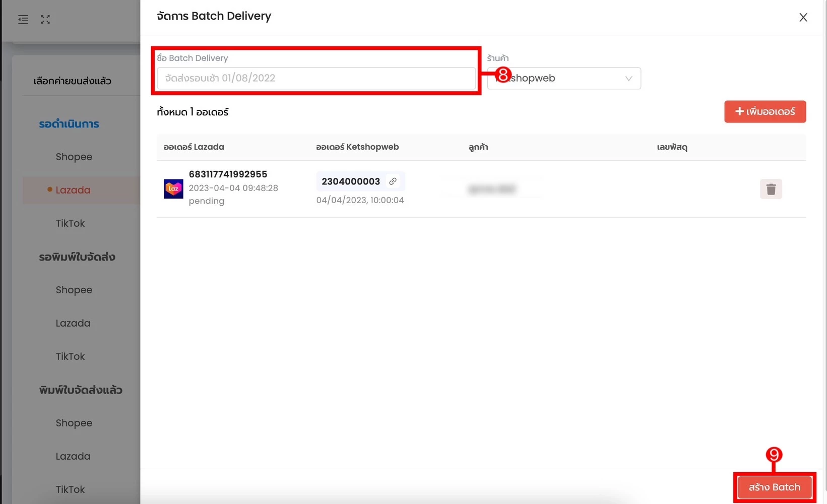827x504 pixels.
Task: Toggle the fullscreen expand icon
Action: pyautogui.click(x=45, y=20)
